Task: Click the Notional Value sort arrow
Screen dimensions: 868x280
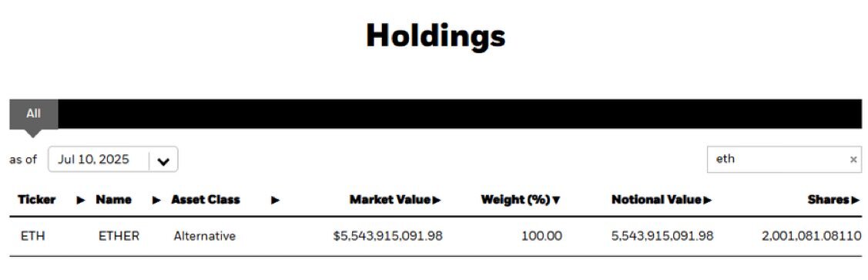Action: coord(708,200)
